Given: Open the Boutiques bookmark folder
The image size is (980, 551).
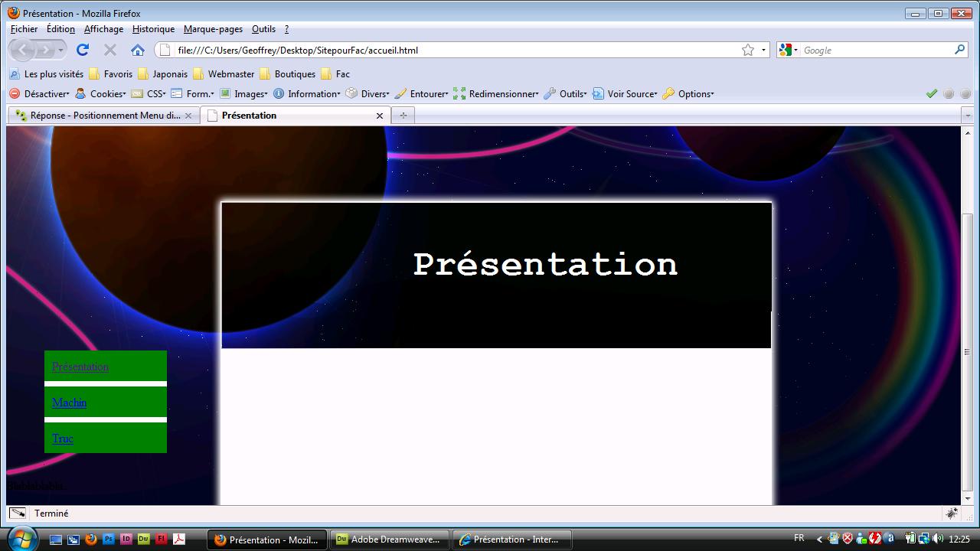Looking at the screenshot, I should coord(288,74).
